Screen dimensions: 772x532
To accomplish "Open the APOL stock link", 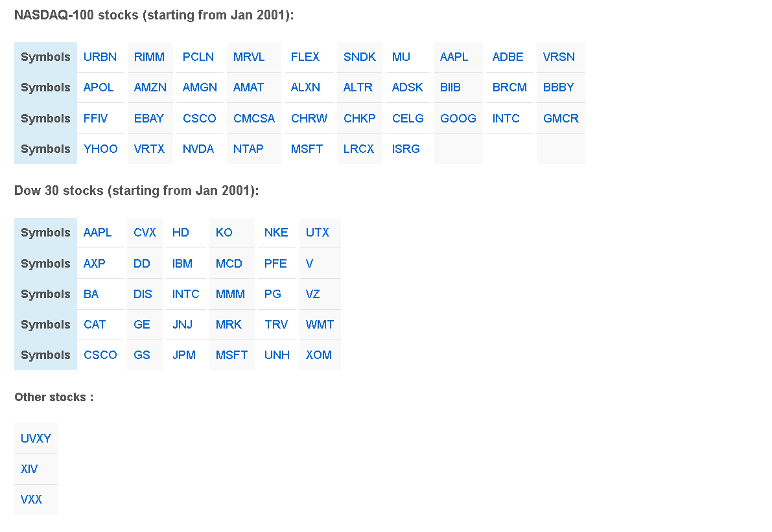I will 99,87.
